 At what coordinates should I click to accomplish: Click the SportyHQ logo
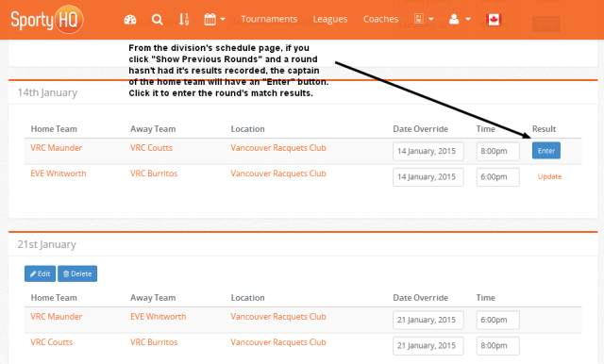[46, 19]
